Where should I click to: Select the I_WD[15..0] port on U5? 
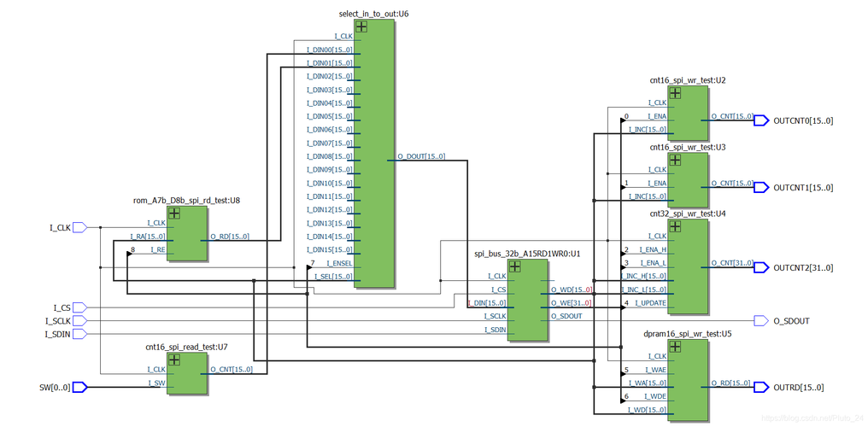point(647,410)
